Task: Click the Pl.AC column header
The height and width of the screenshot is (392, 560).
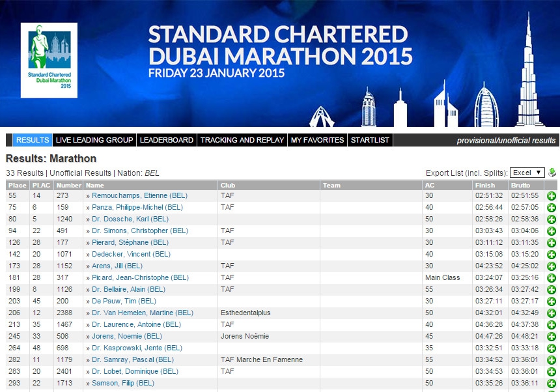Action: click(42, 186)
